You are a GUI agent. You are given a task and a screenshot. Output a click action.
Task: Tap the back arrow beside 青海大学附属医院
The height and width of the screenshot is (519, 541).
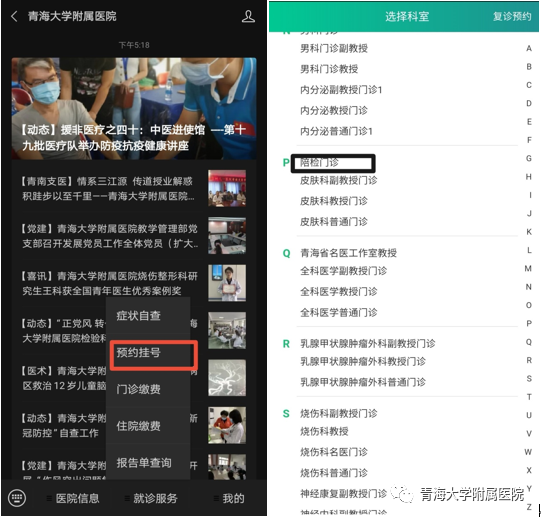click(x=14, y=16)
